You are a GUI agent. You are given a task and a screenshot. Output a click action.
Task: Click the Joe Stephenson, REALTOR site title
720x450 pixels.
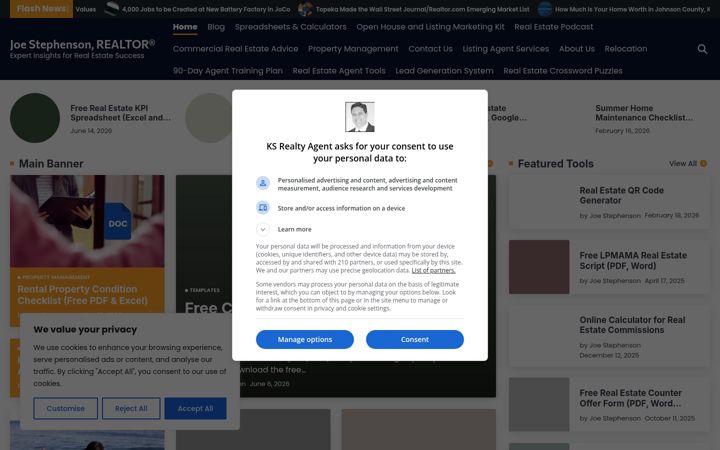click(83, 44)
